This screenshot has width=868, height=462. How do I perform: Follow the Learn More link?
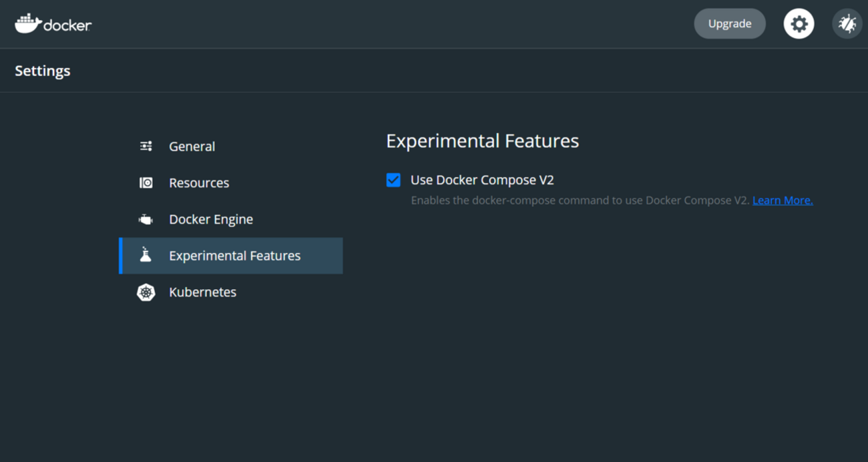[x=783, y=200]
